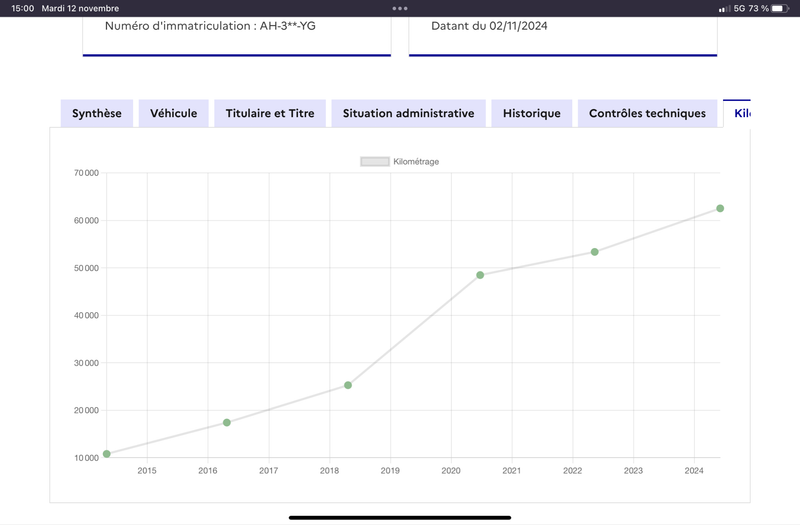Click the 20 000 y-axis label
800x525 pixels.
86,410
